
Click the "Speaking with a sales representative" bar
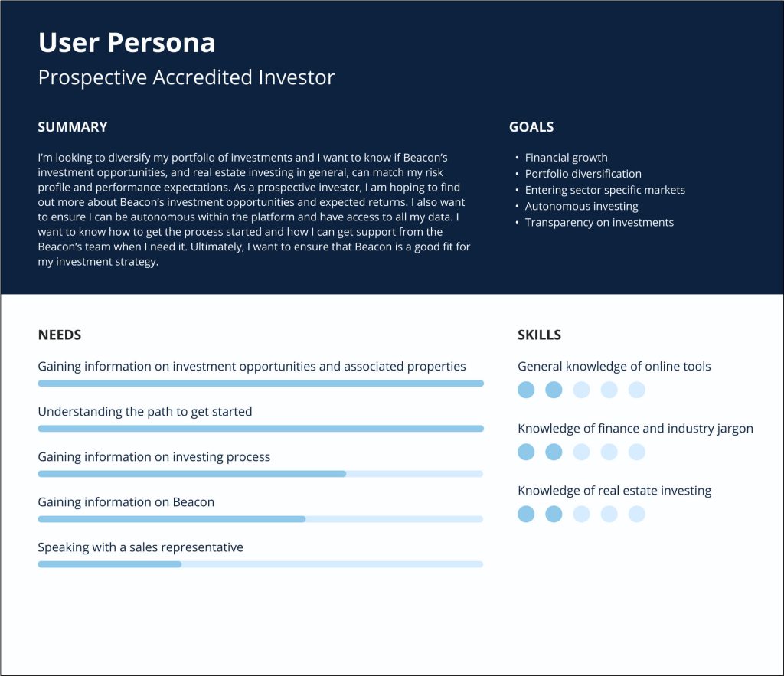pos(260,564)
